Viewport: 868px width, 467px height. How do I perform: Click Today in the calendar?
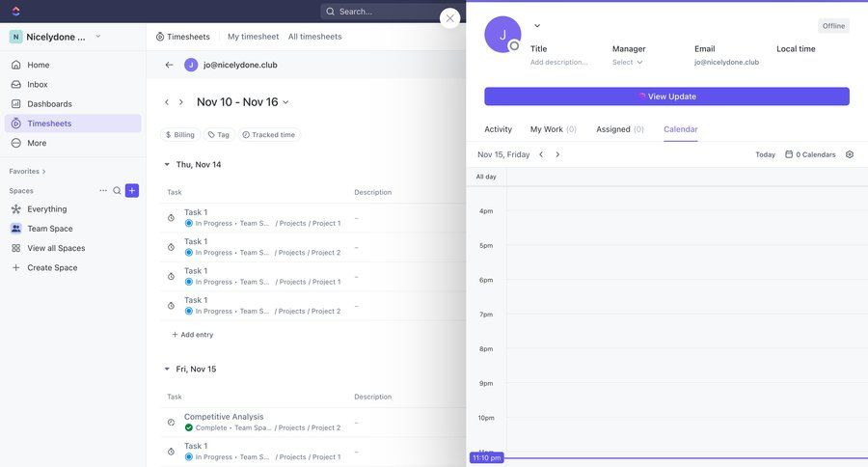[765, 154]
